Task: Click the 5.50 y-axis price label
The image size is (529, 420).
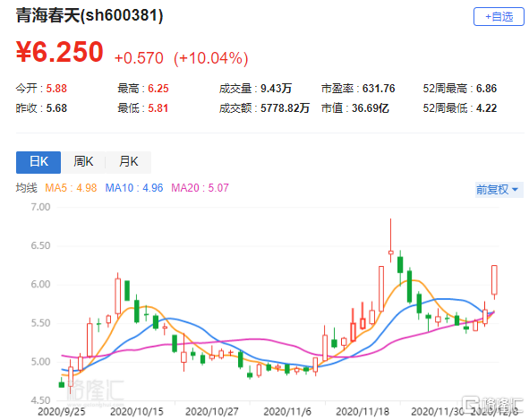Action: tap(40, 322)
